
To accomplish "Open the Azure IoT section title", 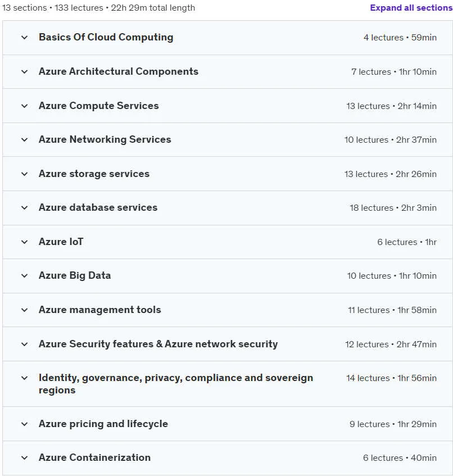I will [x=61, y=242].
